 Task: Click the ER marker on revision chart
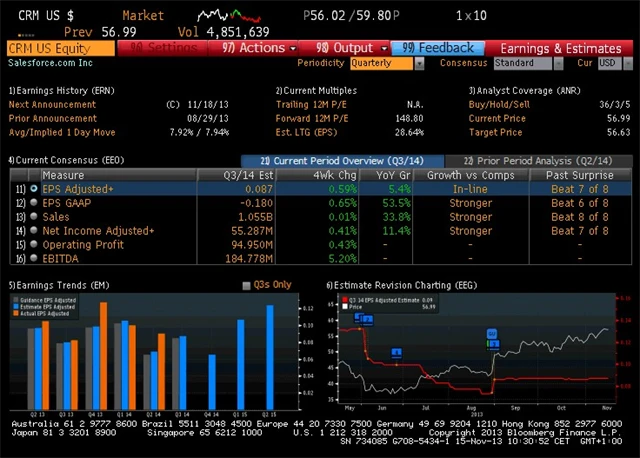492,334
